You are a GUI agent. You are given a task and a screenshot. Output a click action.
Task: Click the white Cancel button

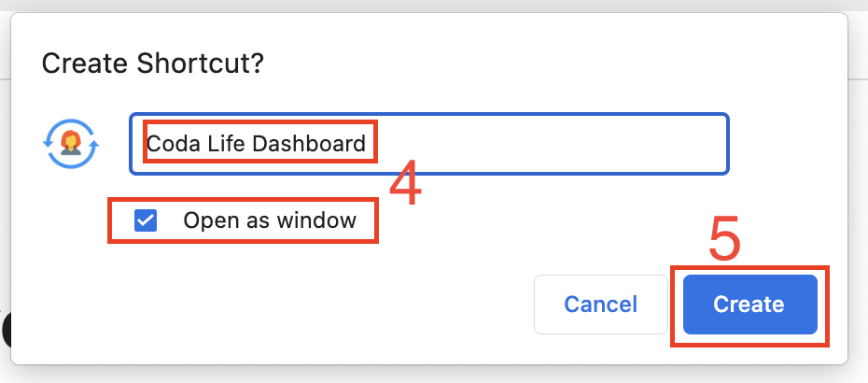(600, 304)
